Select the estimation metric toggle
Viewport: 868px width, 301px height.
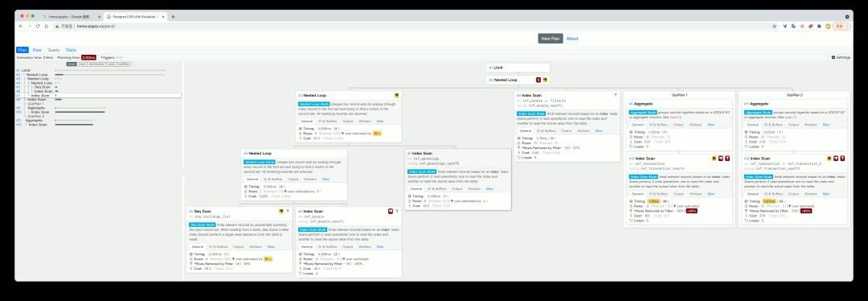[96, 64]
